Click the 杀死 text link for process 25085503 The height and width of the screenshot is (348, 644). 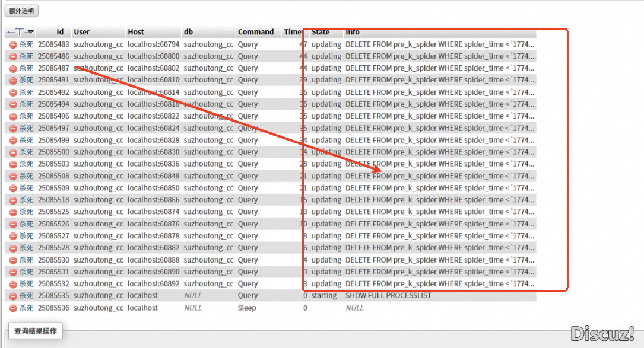[26, 164]
